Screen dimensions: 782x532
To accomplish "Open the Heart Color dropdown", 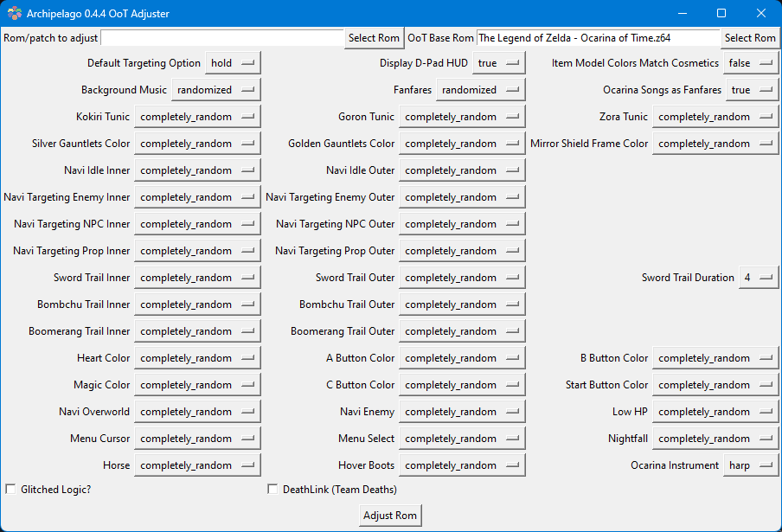I will [197, 358].
